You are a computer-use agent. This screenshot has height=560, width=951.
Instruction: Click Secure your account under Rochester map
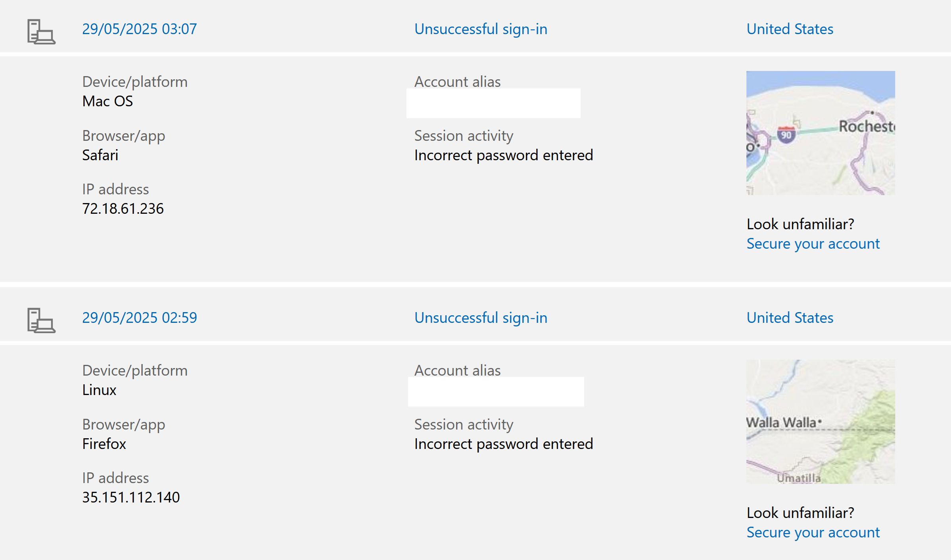click(x=813, y=244)
